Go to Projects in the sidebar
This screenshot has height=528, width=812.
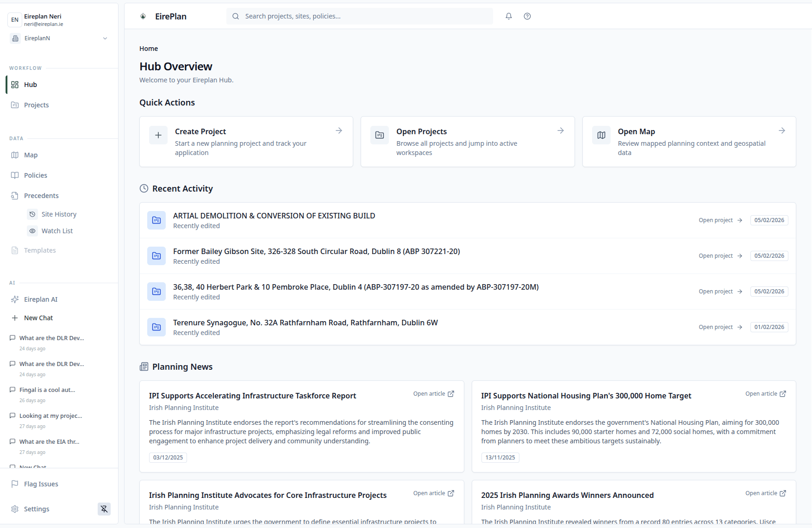(36, 105)
